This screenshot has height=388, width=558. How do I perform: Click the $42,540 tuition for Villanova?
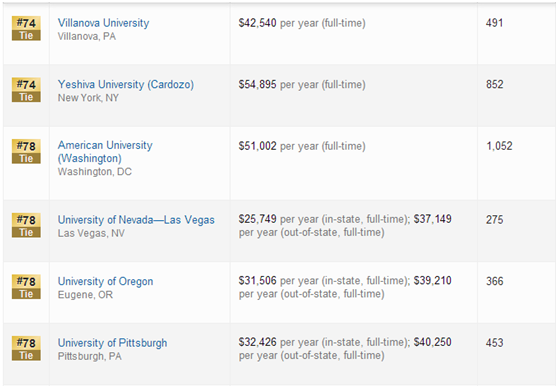[258, 23]
